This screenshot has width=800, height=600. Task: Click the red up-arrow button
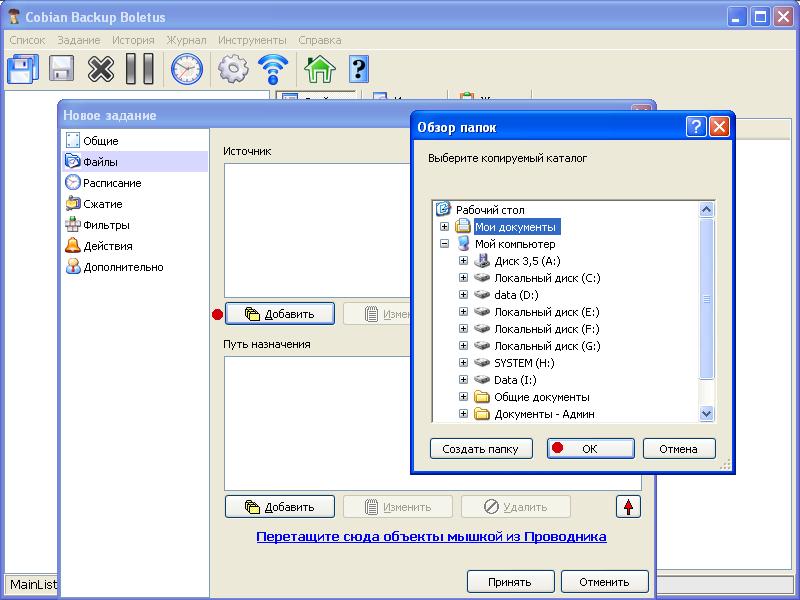tap(628, 507)
